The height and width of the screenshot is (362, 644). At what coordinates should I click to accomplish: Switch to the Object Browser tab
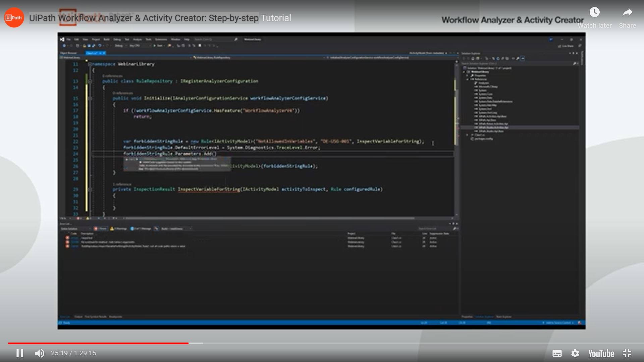pyautogui.click(x=68, y=53)
